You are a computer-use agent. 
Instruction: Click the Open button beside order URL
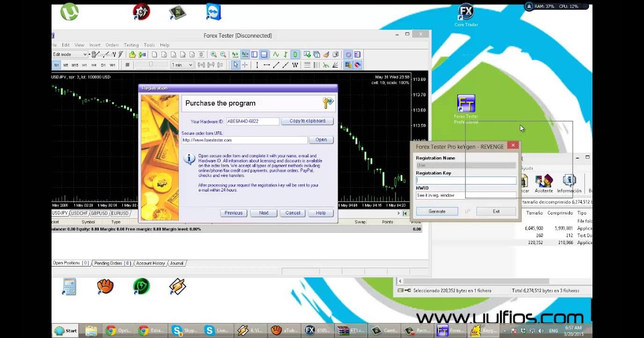(x=321, y=139)
